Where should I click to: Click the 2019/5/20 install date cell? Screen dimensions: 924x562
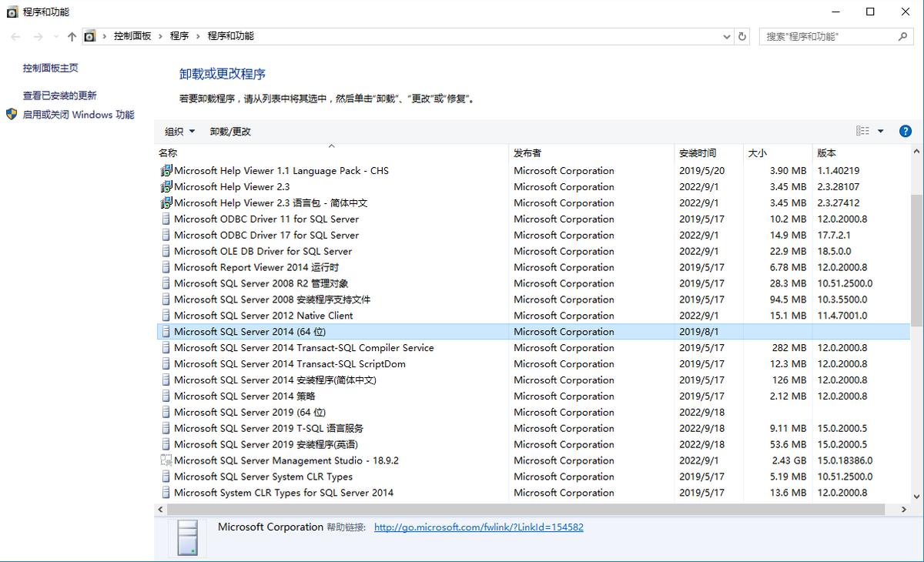click(x=701, y=171)
